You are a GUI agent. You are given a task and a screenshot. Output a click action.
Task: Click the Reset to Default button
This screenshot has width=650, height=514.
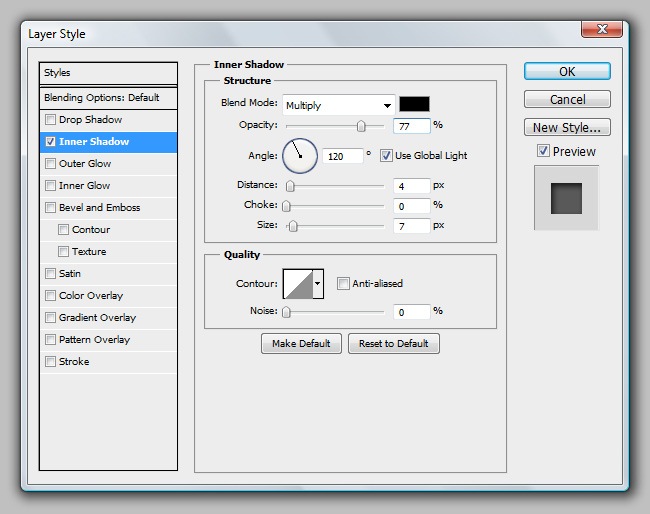393,343
